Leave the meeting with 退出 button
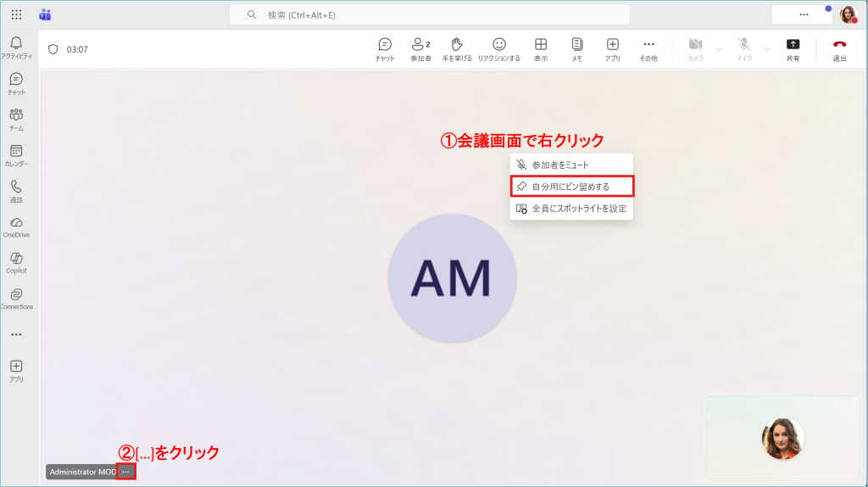The image size is (868, 487). click(839, 49)
